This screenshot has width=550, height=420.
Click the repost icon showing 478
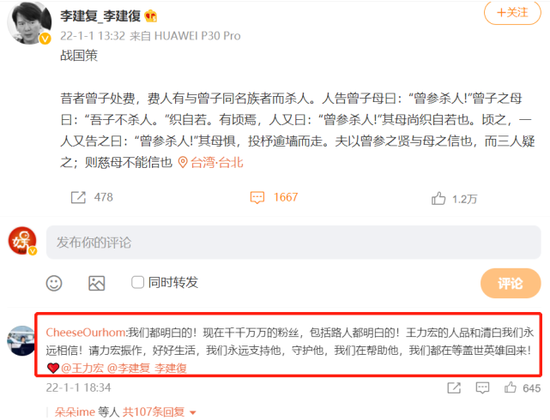pyautogui.click(x=78, y=198)
